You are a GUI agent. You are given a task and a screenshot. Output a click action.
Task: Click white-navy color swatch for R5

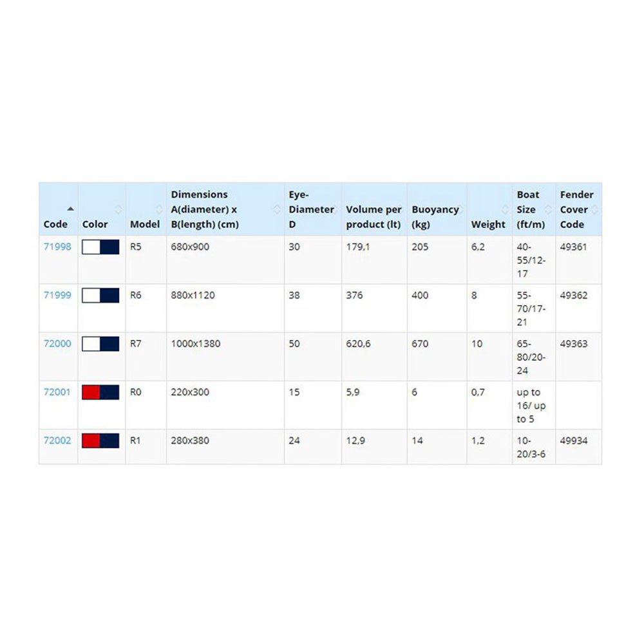click(101, 247)
